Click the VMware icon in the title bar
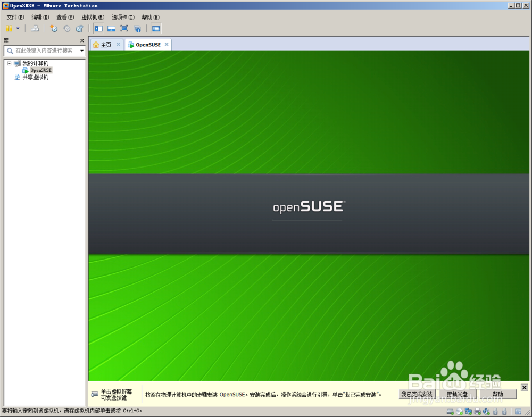Viewport: 532px width, 417px height. coord(5,5)
